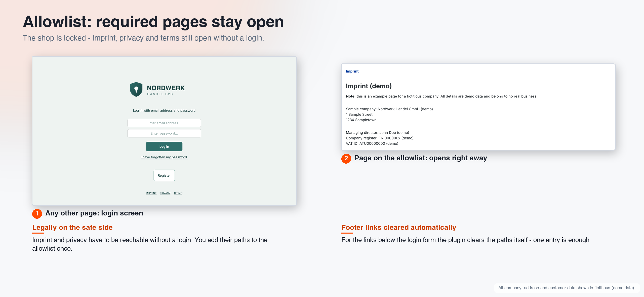Viewport: 644px width, 297px height.
Task: Click the Nordwerk shield logo icon
Action: point(136,89)
